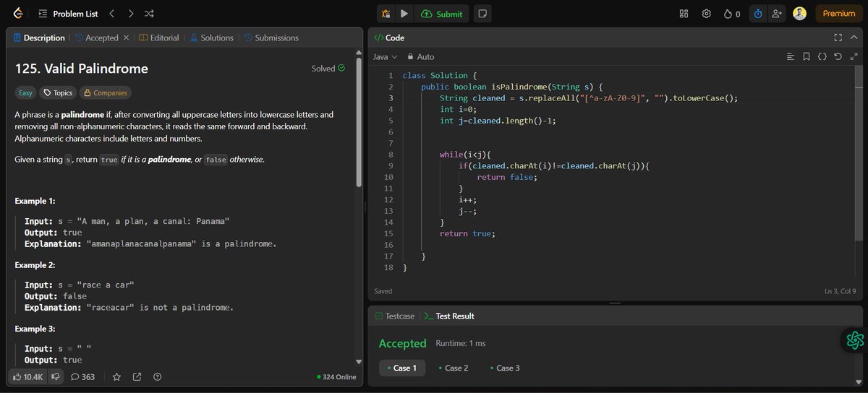
Task: Open the 363 comments
Action: [x=82, y=376]
